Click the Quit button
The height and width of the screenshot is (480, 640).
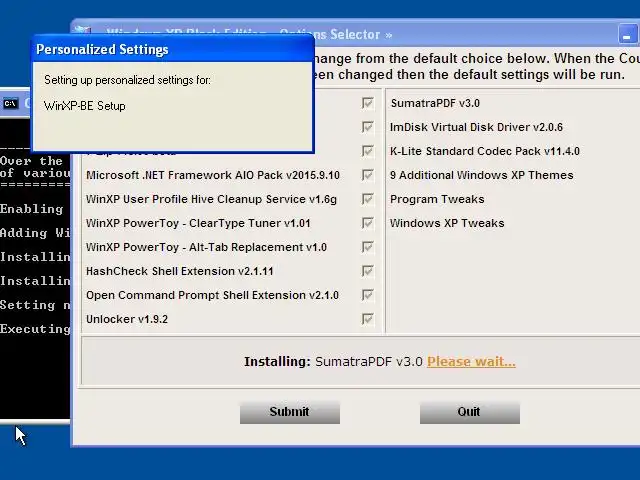(470, 412)
